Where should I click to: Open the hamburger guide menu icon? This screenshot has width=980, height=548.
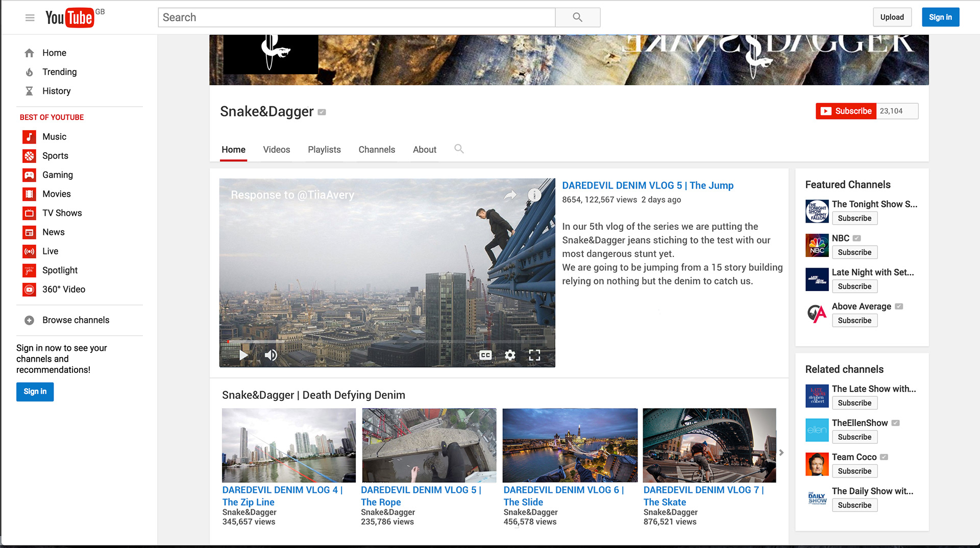tap(30, 18)
